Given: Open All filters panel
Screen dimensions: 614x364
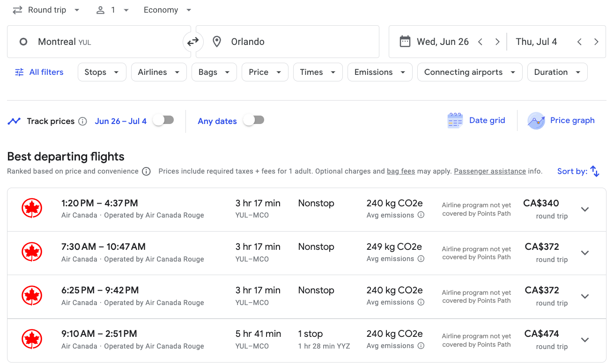Looking at the screenshot, I should pos(39,73).
